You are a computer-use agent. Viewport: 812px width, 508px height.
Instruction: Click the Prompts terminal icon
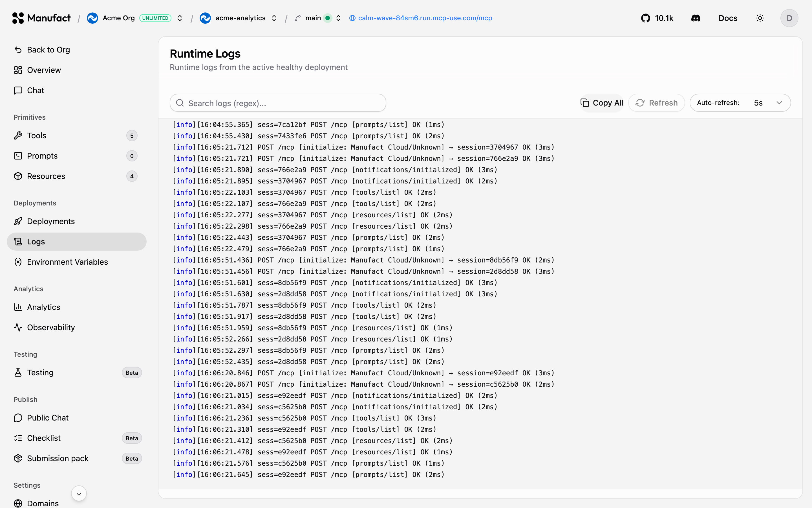18,156
